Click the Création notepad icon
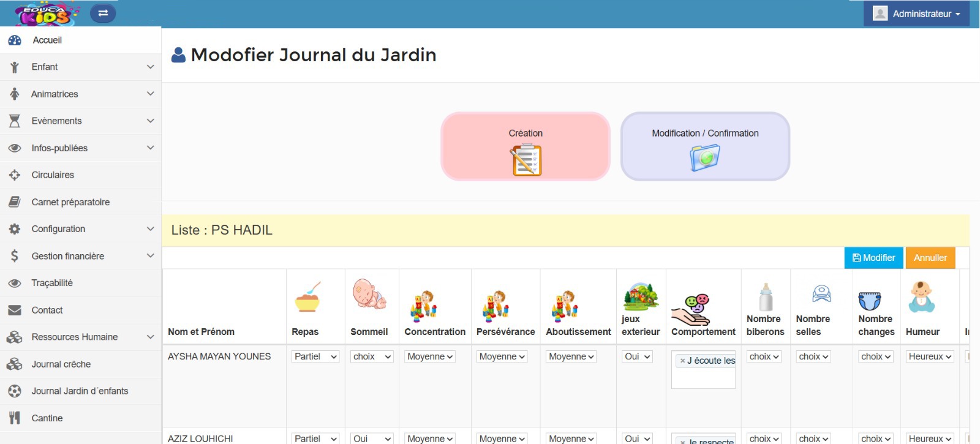 (526, 160)
